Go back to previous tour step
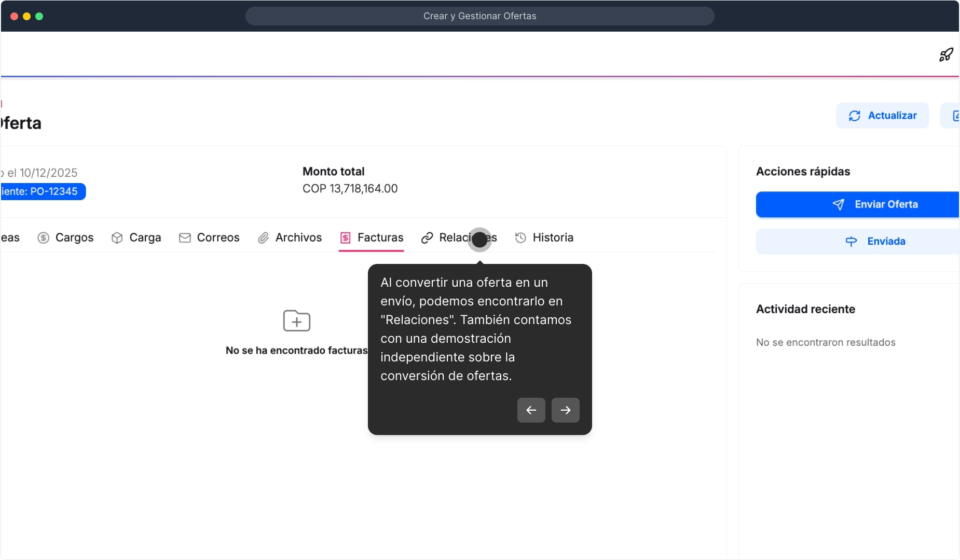 tap(531, 410)
